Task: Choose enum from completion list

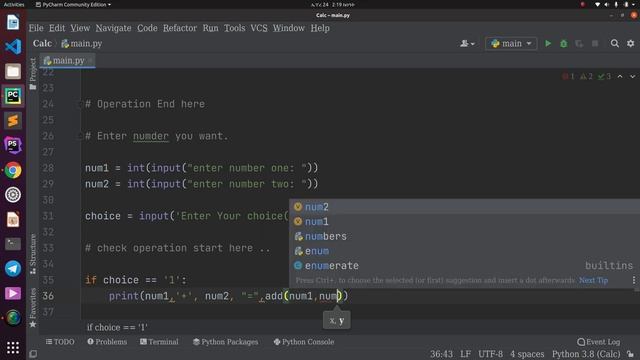Action: click(464, 251)
